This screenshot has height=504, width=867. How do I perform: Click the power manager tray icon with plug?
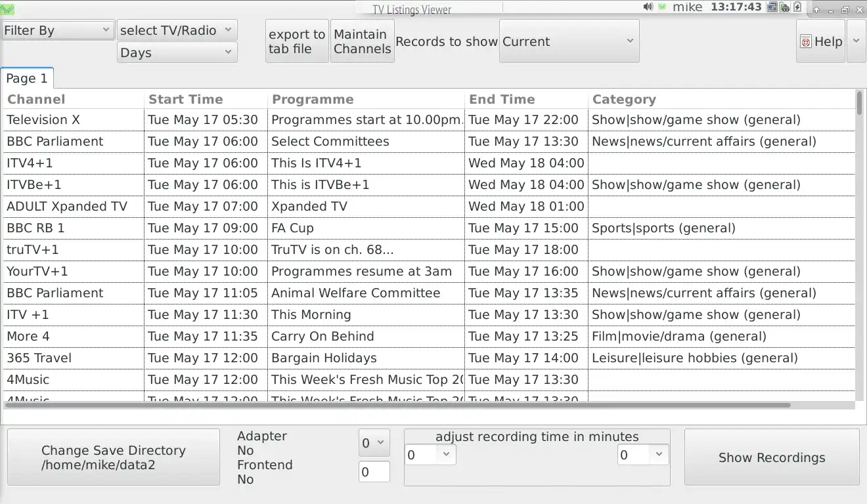[786, 7]
